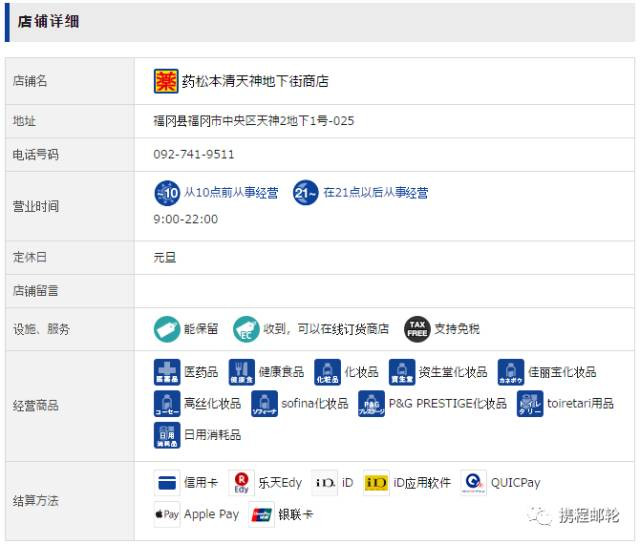This screenshot has width=640, height=544.
Task: Click the 化妆品 cosmetics bottle icon
Action: click(327, 372)
